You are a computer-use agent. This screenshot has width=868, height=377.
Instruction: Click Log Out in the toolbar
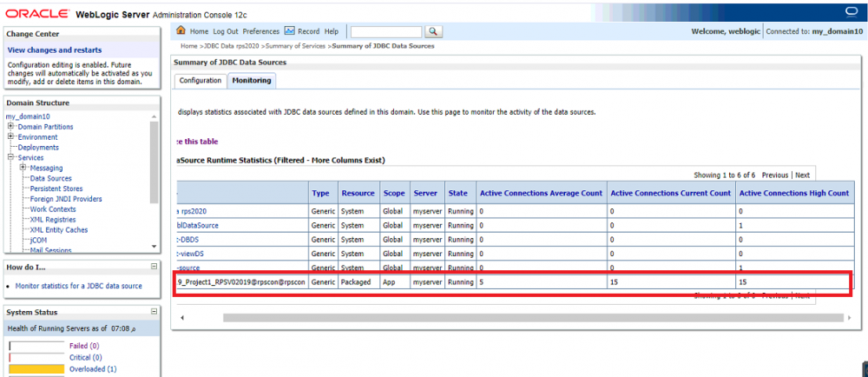click(226, 31)
